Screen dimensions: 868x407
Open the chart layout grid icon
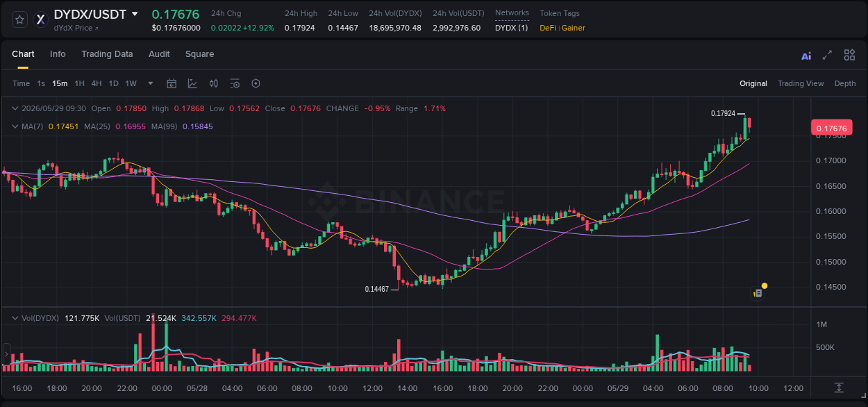pos(849,55)
